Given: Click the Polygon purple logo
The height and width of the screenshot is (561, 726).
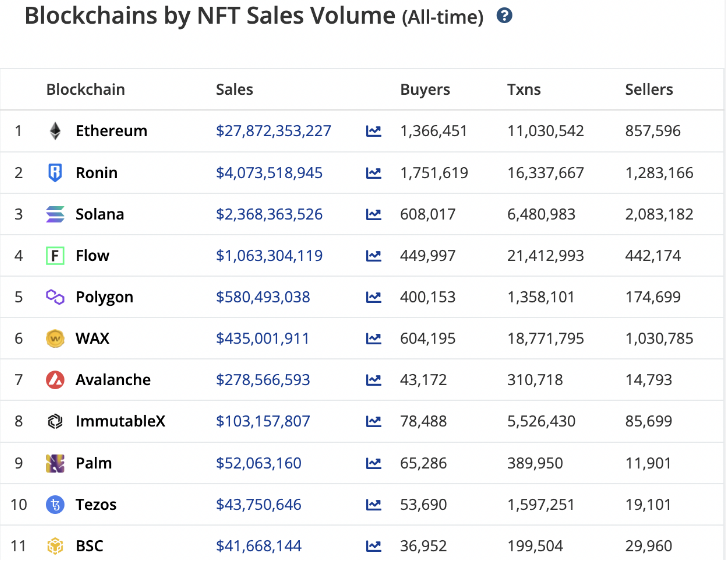Looking at the screenshot, I should click(x=55, y=297).
